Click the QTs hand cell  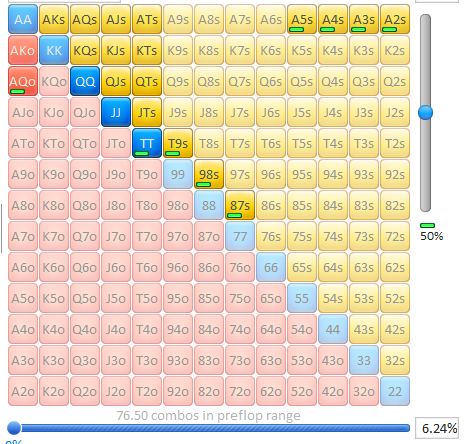(x=147, y=81)
